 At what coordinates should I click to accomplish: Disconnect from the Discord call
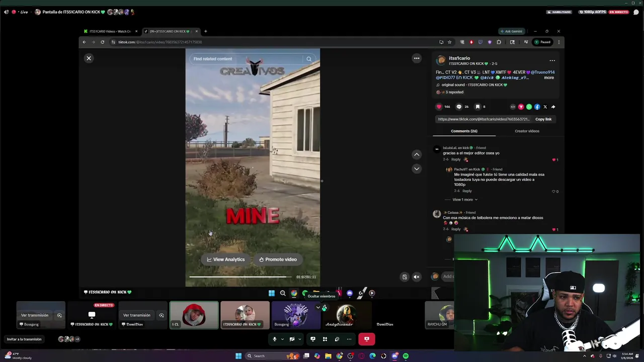pos(366,339)
